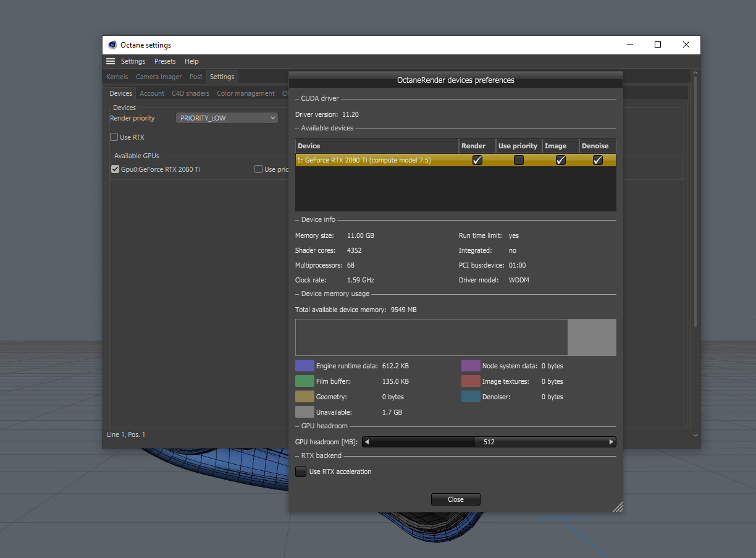The width and height of the screenshot is (756, 558).
Task: Select the GeForce RTX 2080 Ti device row
Action: pyautogui.click(x=456, y=160)
